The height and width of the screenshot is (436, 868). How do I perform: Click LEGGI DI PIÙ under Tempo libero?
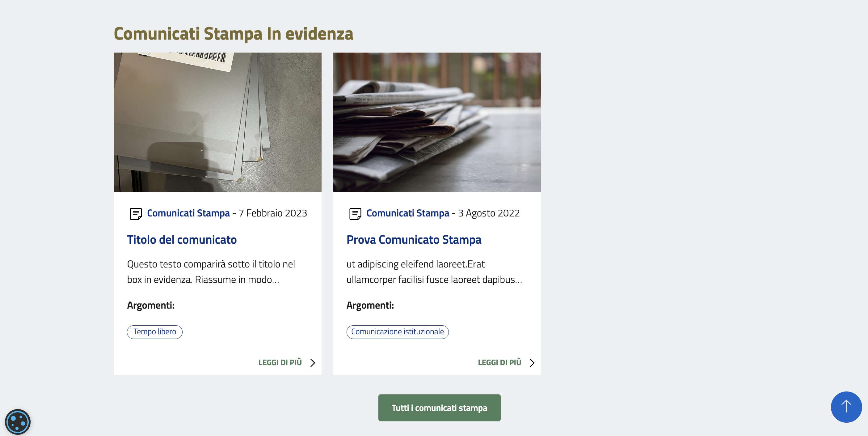pos(280,362)
